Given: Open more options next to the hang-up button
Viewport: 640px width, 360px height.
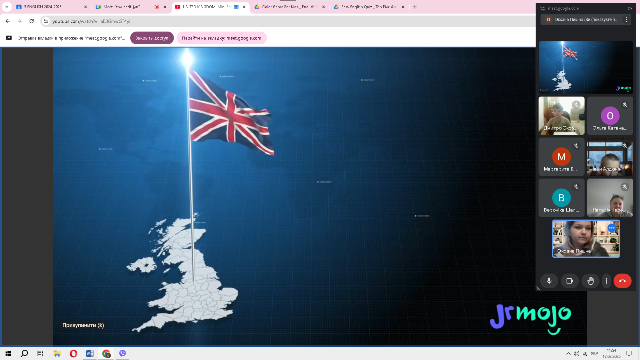Looking at the screenshot, I should [606, 281].
